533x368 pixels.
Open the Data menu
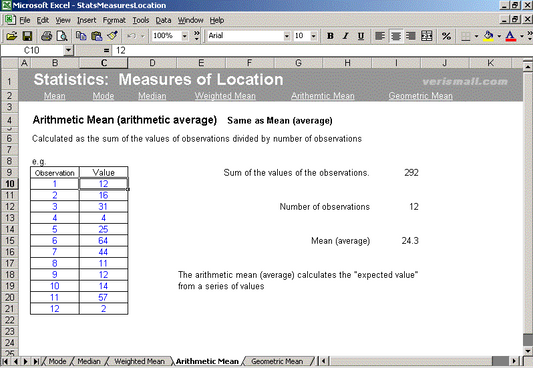pyautogui.click(x=163, y=20)
